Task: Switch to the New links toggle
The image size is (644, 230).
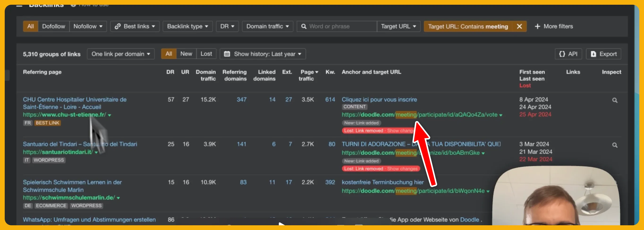Action: (x=186, y=54)
